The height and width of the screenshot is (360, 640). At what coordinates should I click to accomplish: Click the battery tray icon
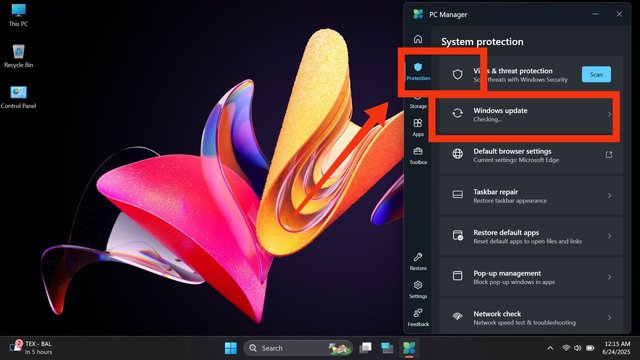click(x=590, y=348)
